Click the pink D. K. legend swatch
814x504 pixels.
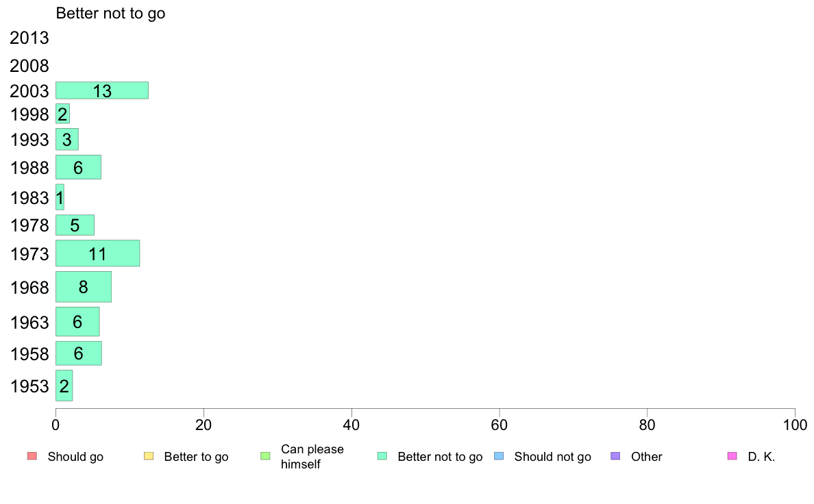tap(732, 456)
